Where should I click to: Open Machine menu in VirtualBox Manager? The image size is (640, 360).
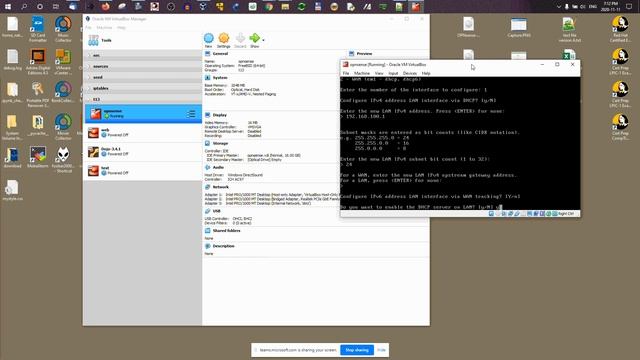click(x=104, y=28)
